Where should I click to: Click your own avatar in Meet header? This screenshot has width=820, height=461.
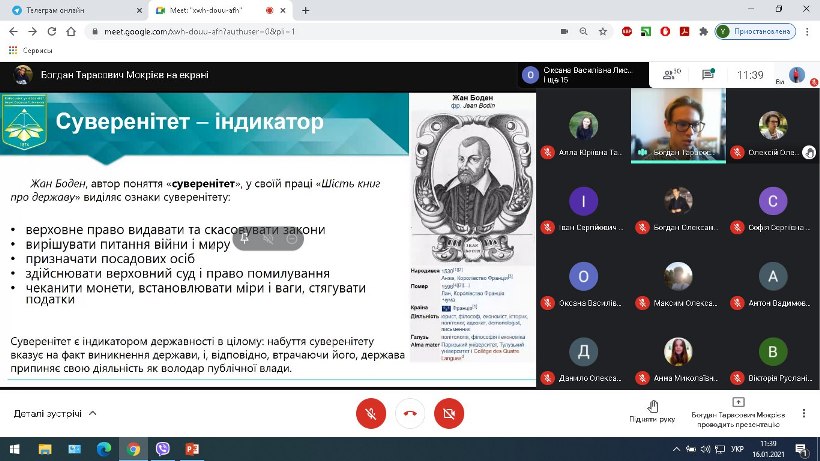click(x=797, y=75)
